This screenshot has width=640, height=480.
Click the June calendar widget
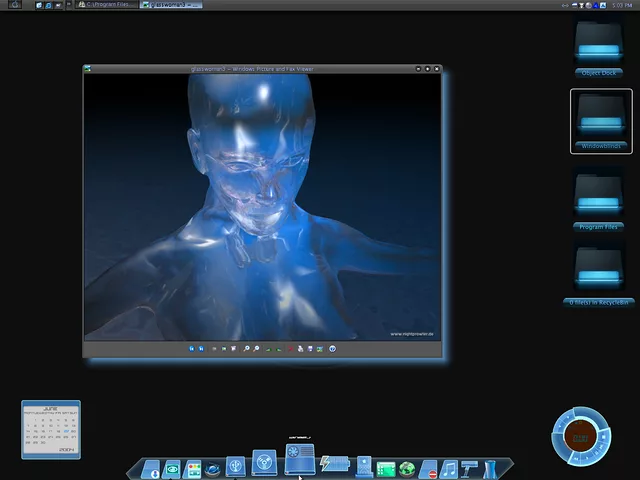pos(51,430)
